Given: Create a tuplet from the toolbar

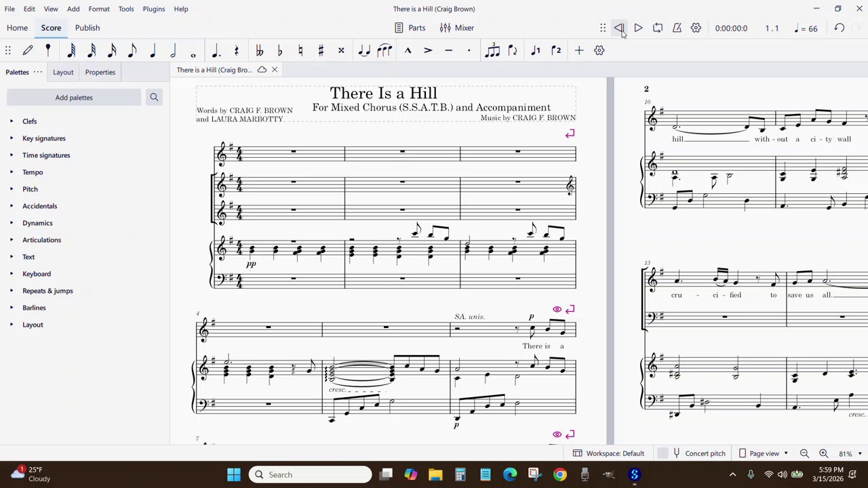Looking at the screenshot, I should click(x=492, y=50).
